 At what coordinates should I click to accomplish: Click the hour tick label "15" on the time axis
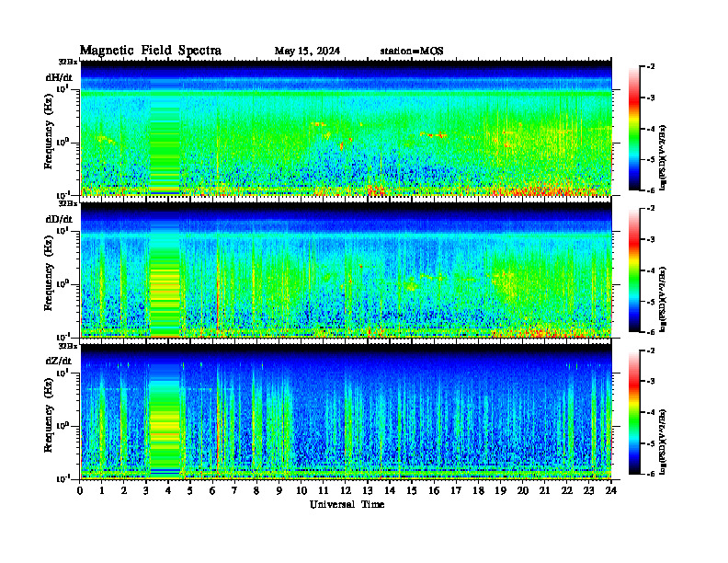click(x=412, y=490)
